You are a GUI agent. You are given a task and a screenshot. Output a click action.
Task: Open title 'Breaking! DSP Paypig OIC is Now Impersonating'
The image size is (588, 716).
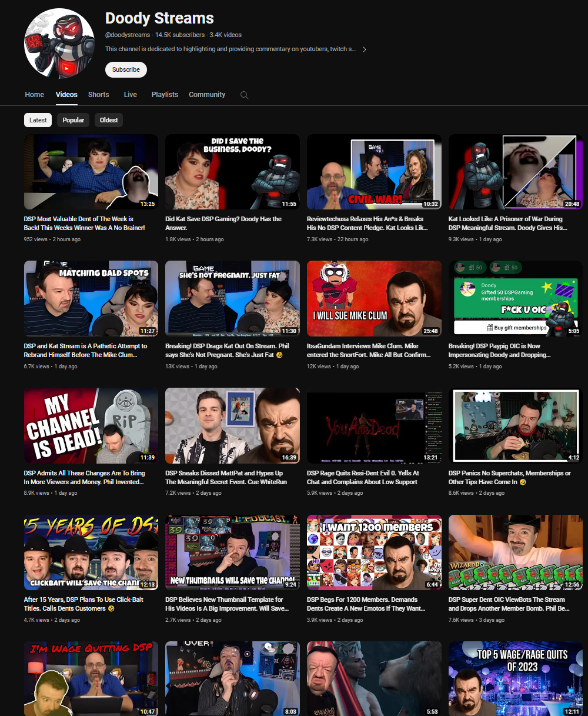tap(500, 351)
